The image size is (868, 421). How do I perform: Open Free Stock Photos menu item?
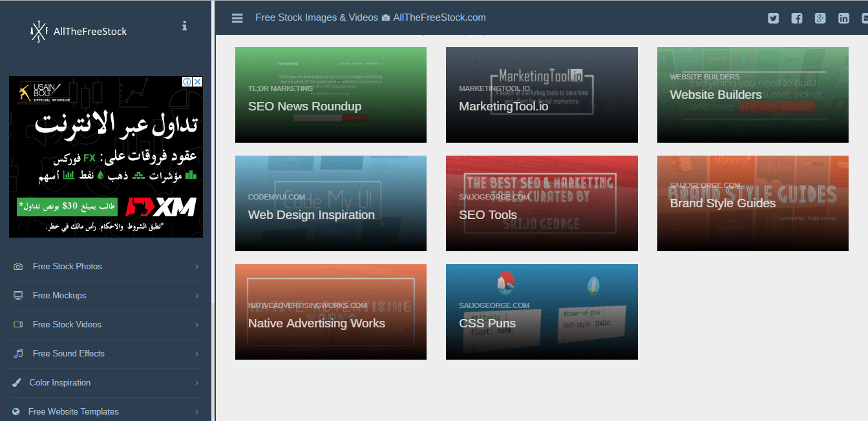pos(106,267)
